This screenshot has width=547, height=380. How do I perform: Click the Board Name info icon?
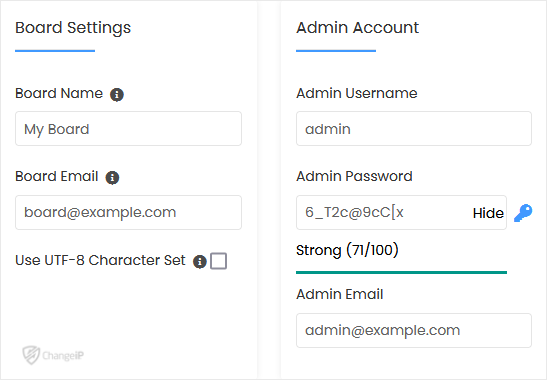click(x=117, y=94)
